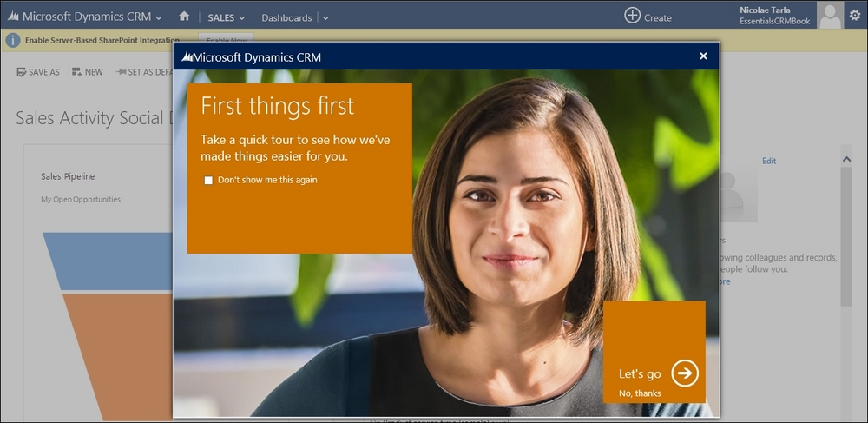Click the scroll up arrow on scrollbar
Image resolution: width=868 pixels, height=423 pixels.
coord(845,160)
